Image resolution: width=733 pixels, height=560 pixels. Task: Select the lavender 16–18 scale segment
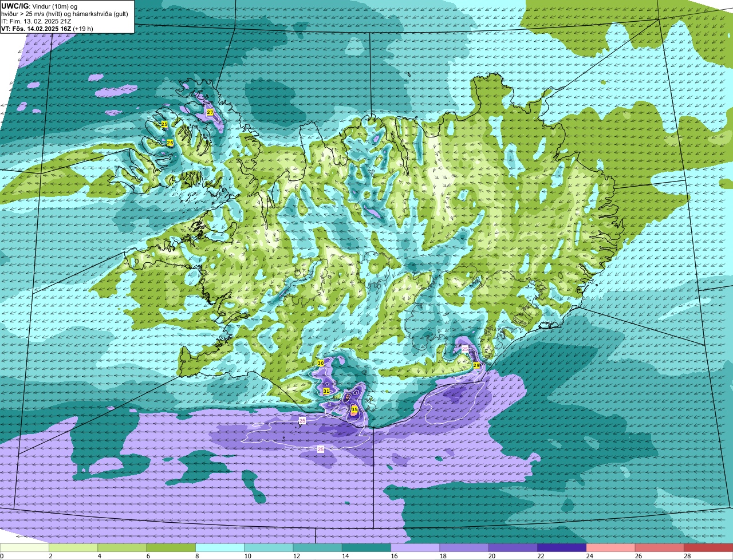pos(415,547)
